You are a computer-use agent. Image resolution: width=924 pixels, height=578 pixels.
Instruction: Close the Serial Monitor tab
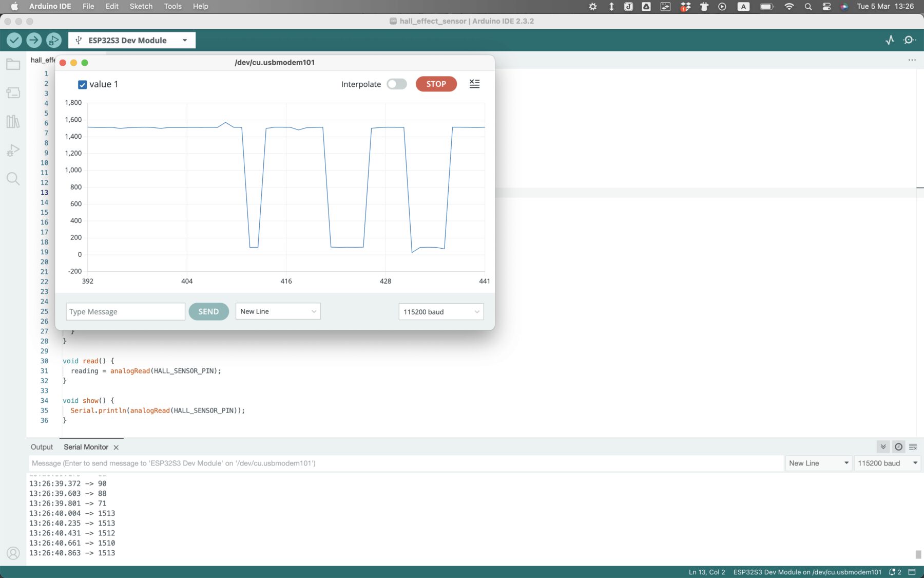(x=116, y=448)
